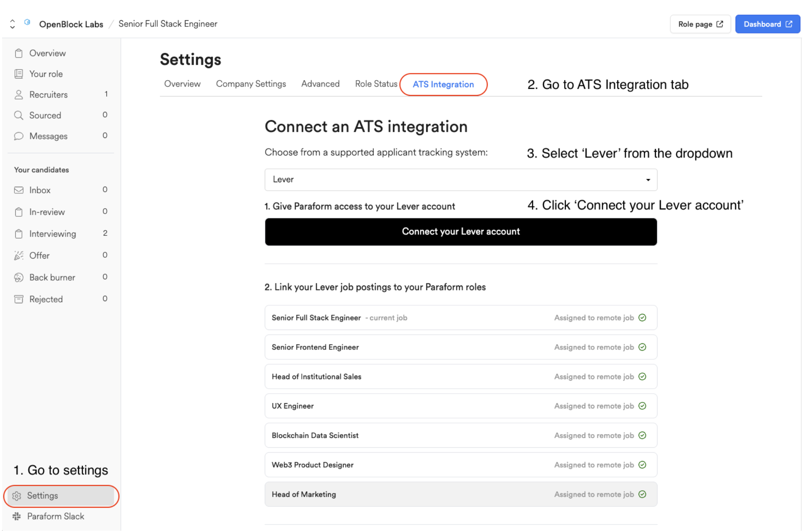Open Rejected using the archive icon
The image size is (807, 532).
[19, 299]
